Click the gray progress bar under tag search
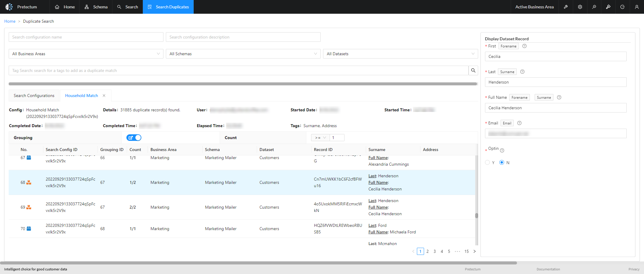644x274 pixels. [x=243, y=84]
